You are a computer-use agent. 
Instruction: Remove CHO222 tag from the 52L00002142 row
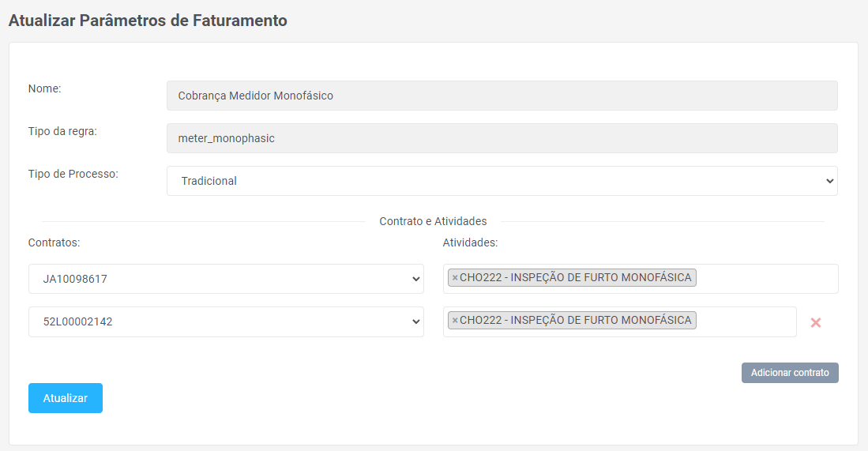tap(455, 321)
